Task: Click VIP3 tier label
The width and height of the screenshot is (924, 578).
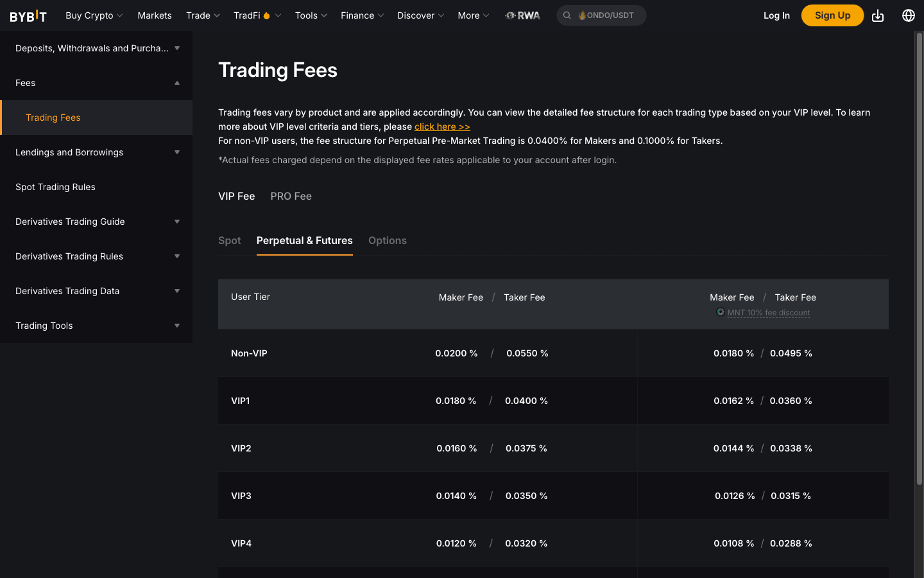Action: tap(241, 496)
